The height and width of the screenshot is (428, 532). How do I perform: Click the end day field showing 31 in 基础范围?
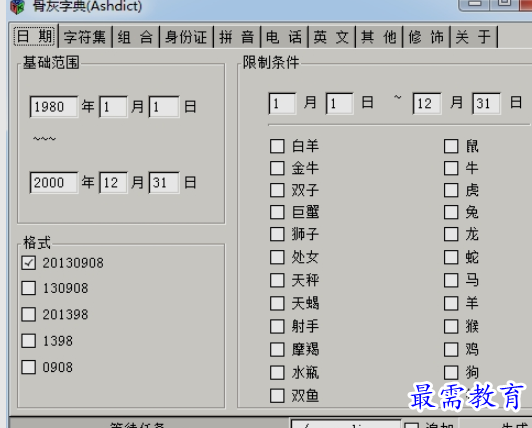tap(164, 183)
